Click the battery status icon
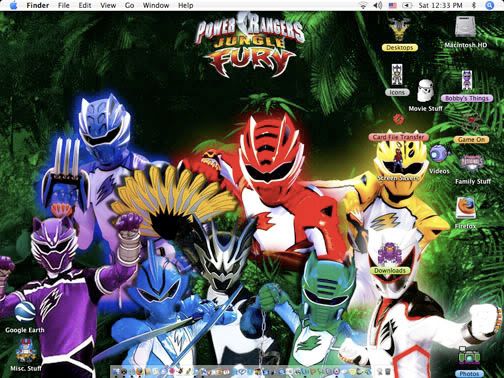Viewport: 504px width, 378px height. coord(407,5)
